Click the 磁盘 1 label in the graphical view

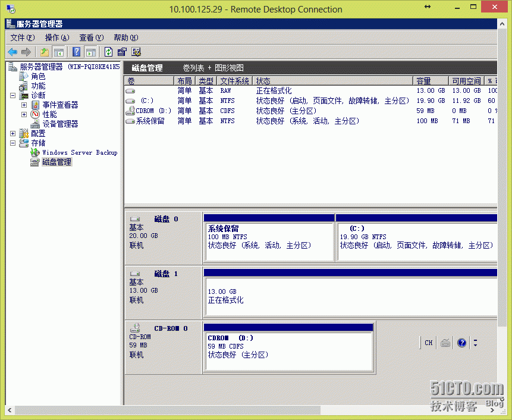pos(166,274)
